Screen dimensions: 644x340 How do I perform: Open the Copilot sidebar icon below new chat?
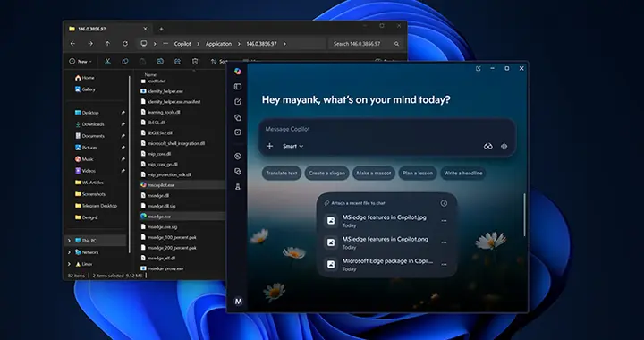click(x=237, y=117)
